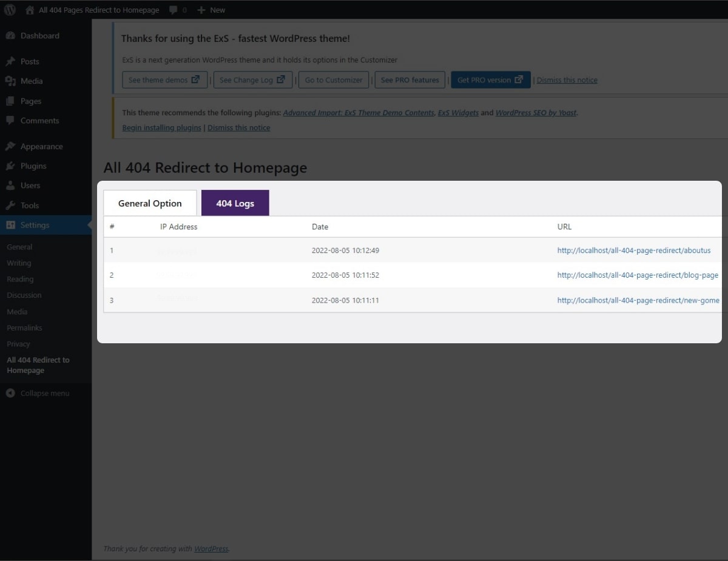Open the aboutus 404 log URL
The width and height of the screenshot is (728, 561).
pos(634,250)
